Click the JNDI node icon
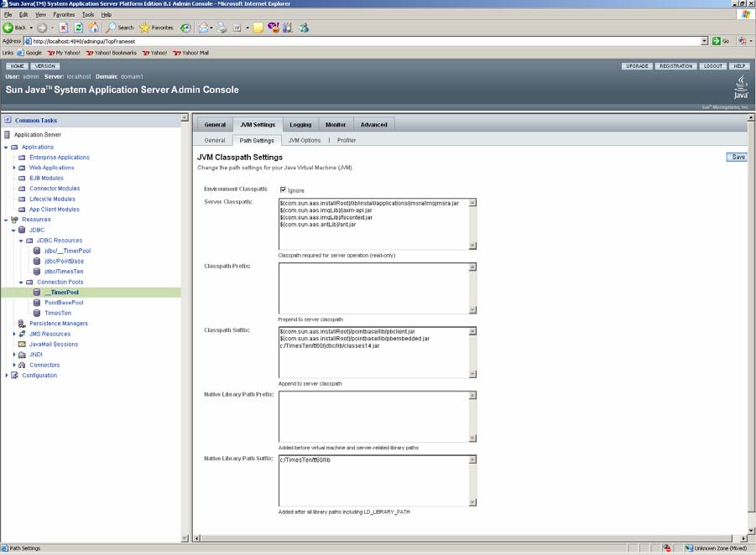This screenshot has height=555, width=756. click(x=22, y=355)
